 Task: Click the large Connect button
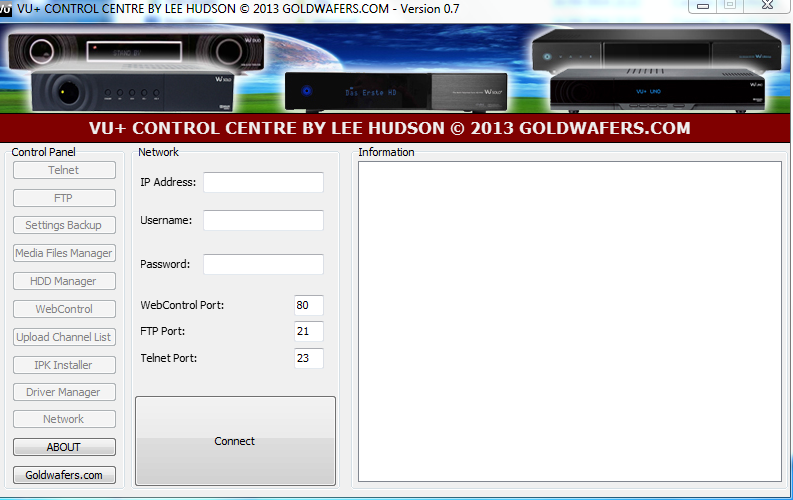(x=235, y=441)
